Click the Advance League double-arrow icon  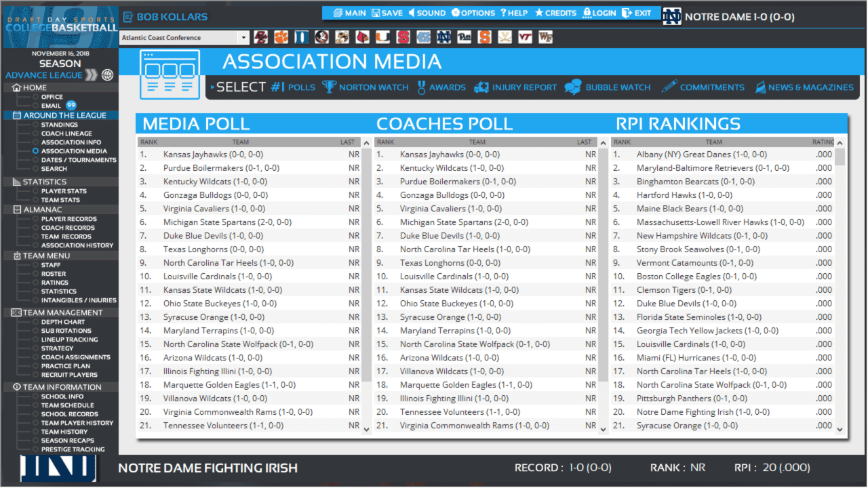click(91, 75)
